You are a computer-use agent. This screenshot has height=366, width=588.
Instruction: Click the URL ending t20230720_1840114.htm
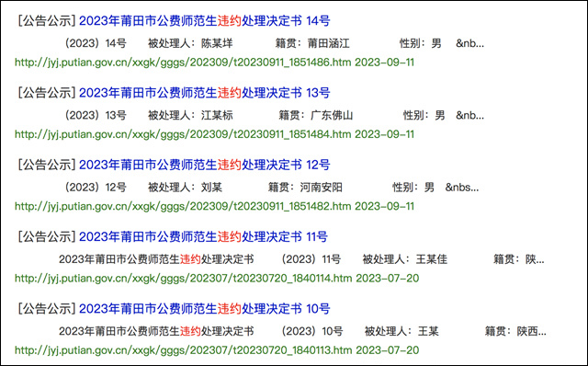[x=184, y=279]
